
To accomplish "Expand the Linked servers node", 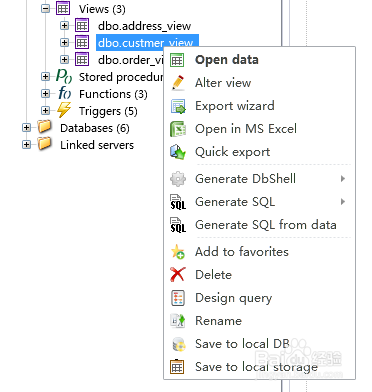I will pos(27,145).
